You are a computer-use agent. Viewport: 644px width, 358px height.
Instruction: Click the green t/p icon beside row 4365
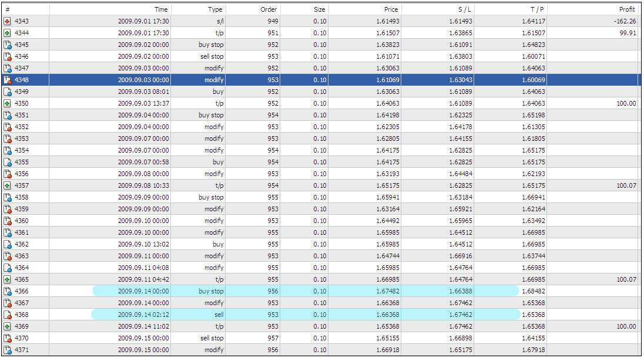click(x=8, y=280)
